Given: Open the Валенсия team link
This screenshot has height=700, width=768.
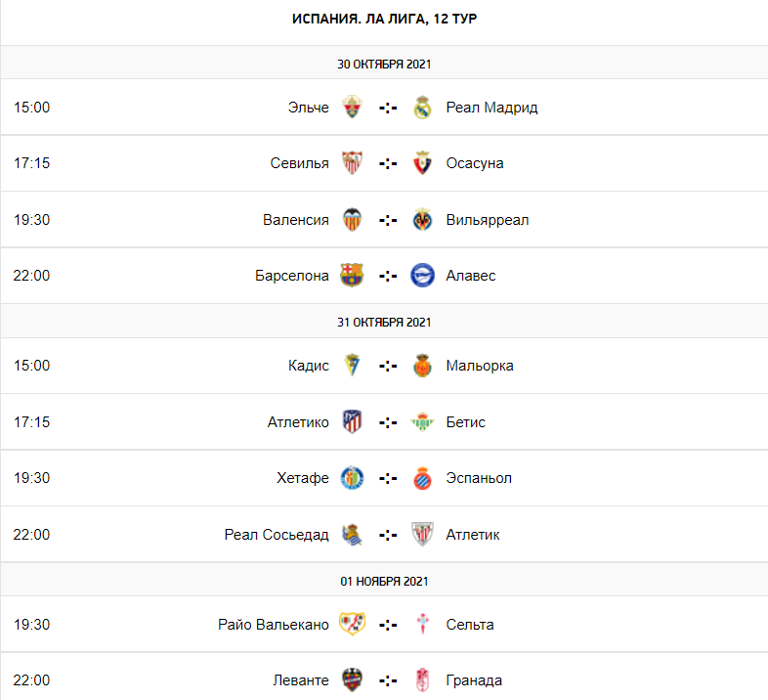Looking at the screenshot, I should pos(296,220).
